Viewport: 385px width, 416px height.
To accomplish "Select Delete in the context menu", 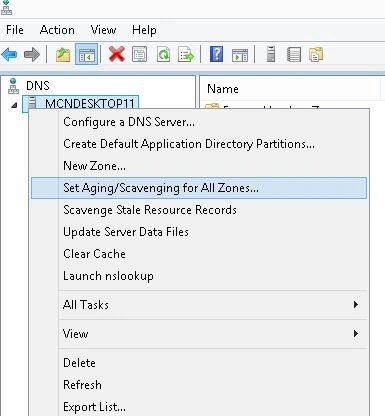I will pyautogui.click(x=199, y=363).
